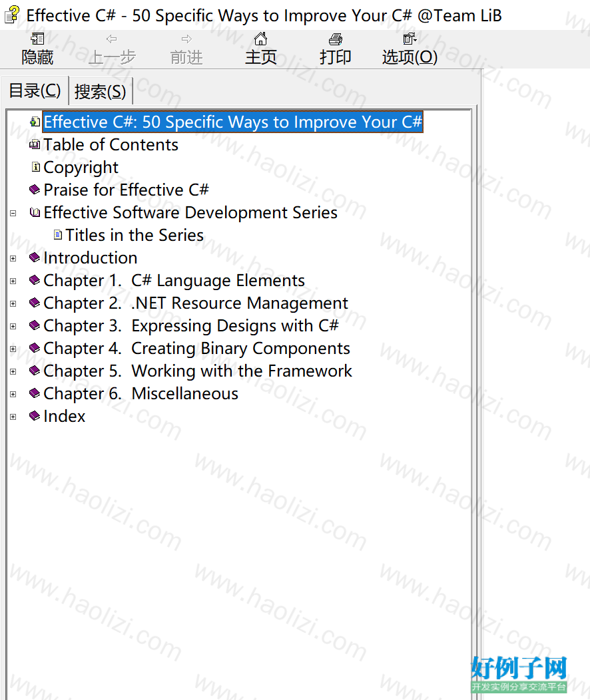Click the purple book icon for Praise
The width and height of the screenshot is (590, 700).
pos(35,190)
